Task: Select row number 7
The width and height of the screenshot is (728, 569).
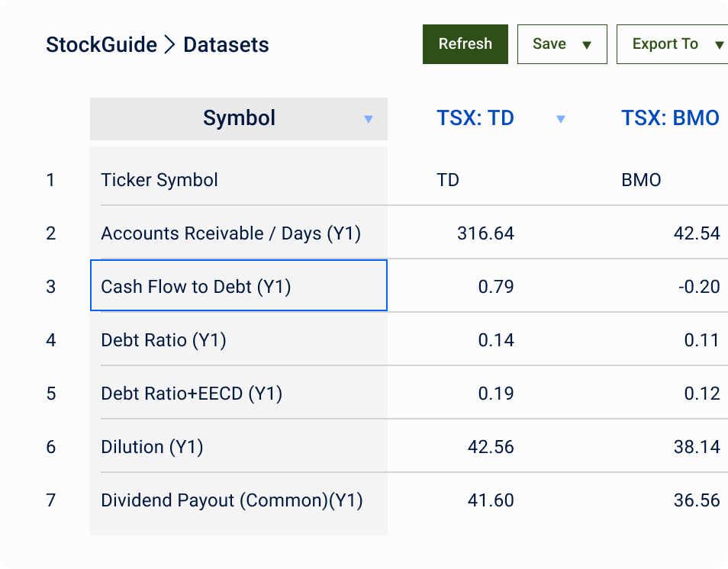Action: [x=50, y=500]
